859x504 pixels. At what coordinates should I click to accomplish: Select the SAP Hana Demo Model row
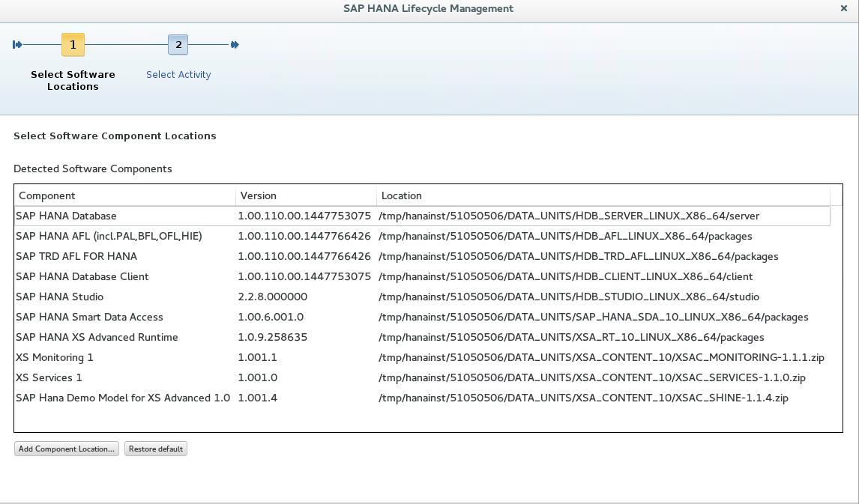point(225,398)
